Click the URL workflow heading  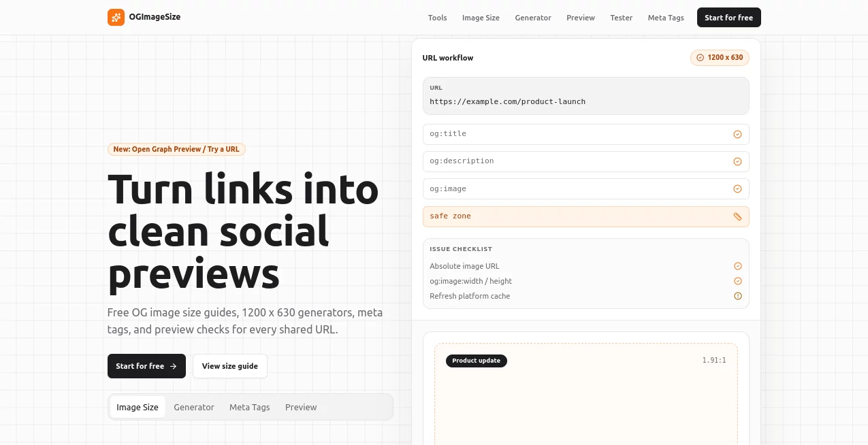pyautogui.click(x=448, y=58)
